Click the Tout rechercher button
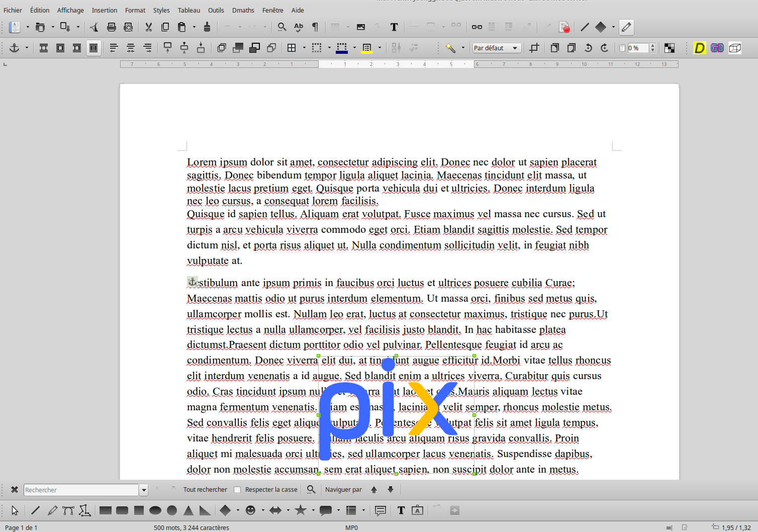 (205, 490)
